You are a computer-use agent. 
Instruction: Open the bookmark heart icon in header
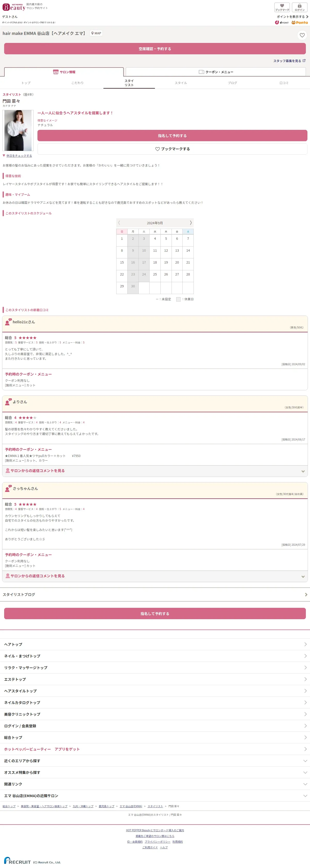[282, 7]
